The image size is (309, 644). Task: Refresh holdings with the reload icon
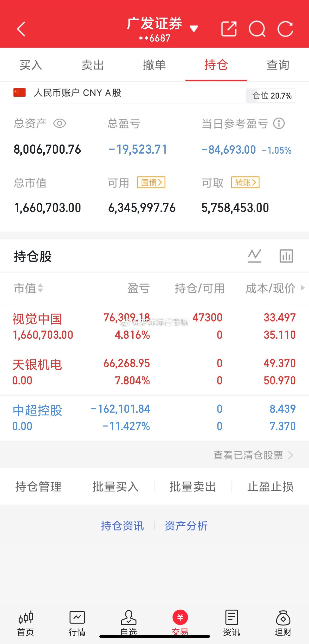click(285, 29)
